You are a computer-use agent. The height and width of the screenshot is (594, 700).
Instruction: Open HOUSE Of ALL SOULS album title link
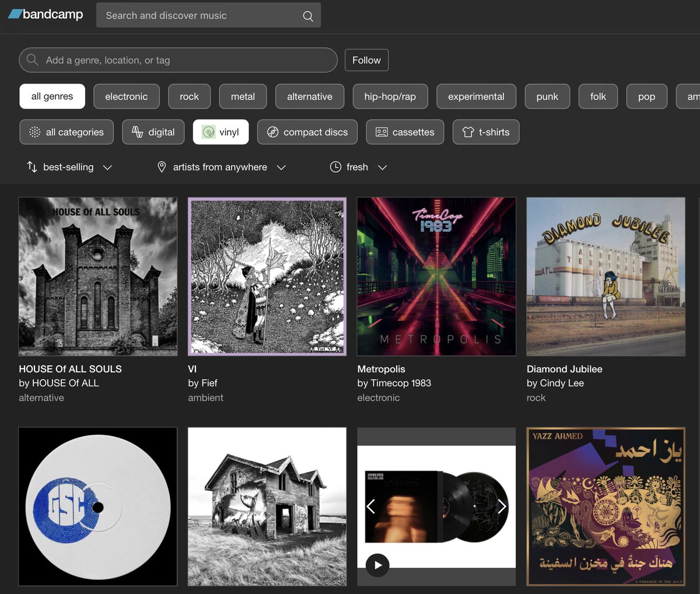click(70, 369)
